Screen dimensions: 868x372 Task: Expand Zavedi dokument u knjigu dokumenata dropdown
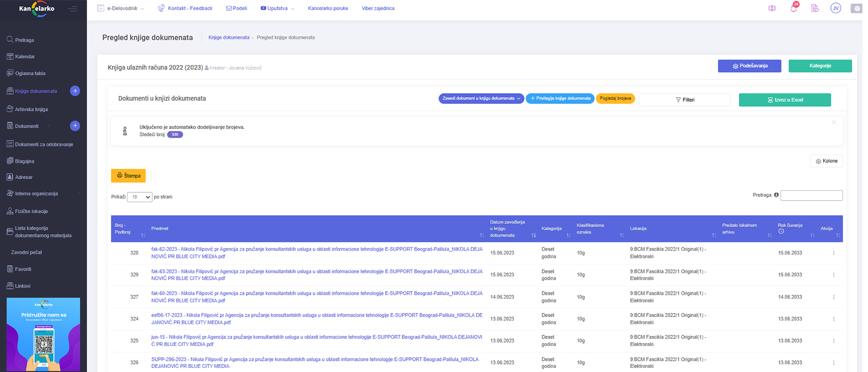point(481,98)
